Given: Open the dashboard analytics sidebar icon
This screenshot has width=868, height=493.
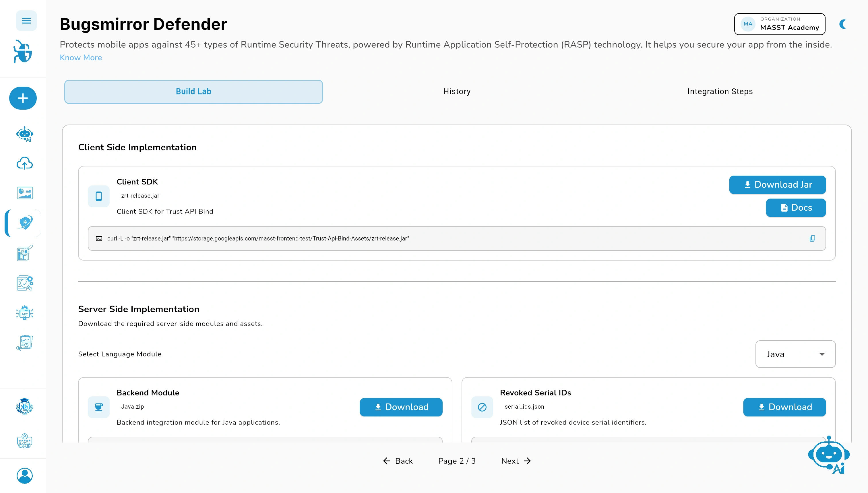Looking at the screenshot, I should [x=25, y=193].
